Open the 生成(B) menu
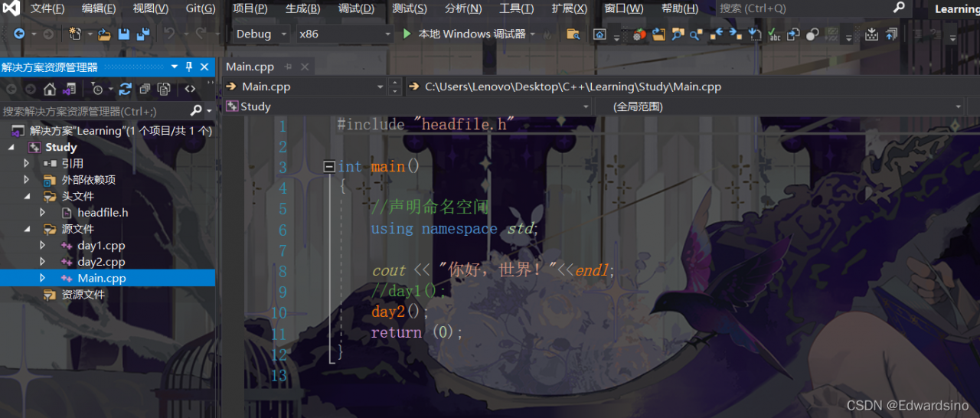Viewport: 980px width, 418px height. (x=302, y=9)
